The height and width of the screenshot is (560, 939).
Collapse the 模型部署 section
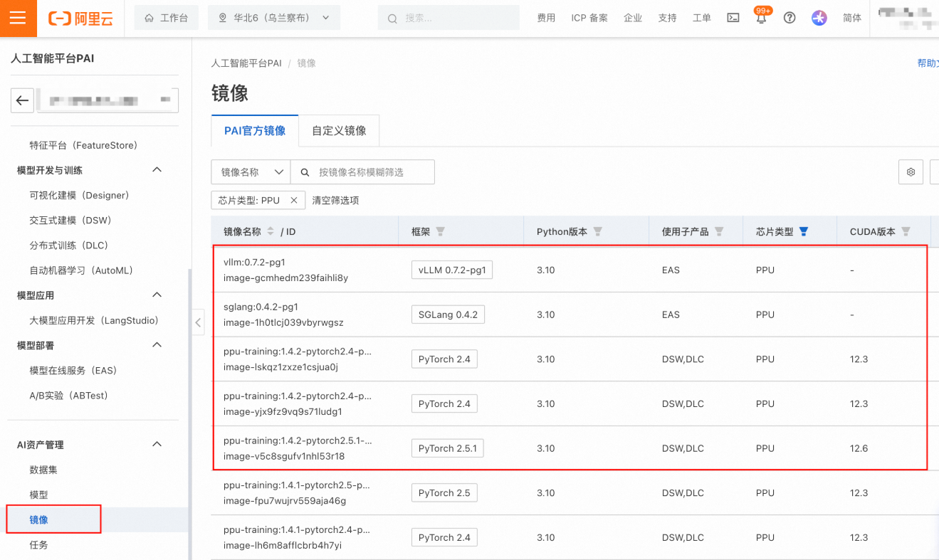(157, 344)
